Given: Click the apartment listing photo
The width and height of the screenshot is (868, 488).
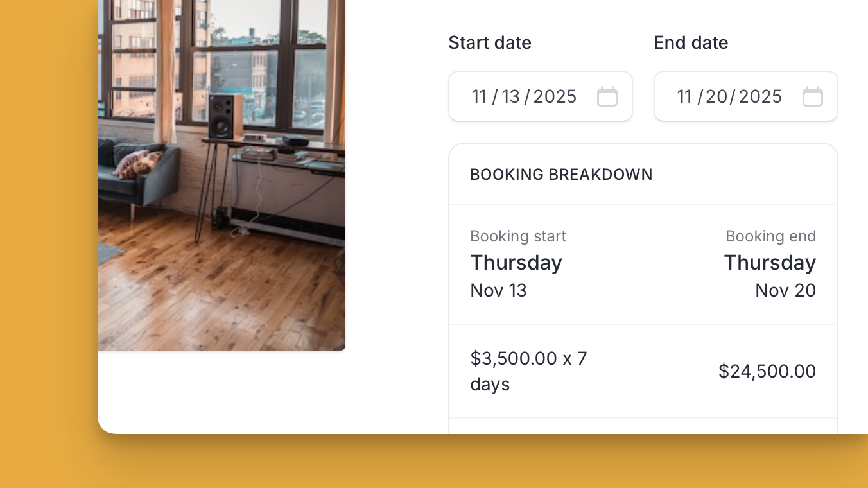Looking at the screenshot, I should point(221,173).
